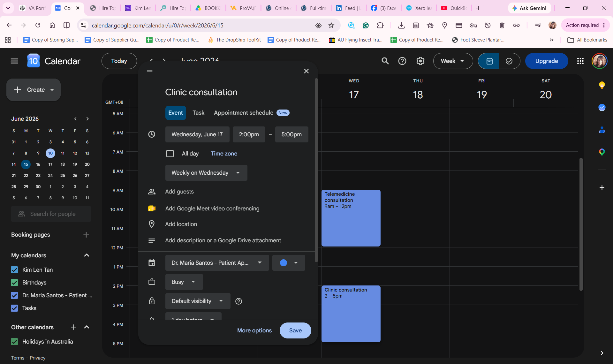Open More options for the event

coord(254,330)
